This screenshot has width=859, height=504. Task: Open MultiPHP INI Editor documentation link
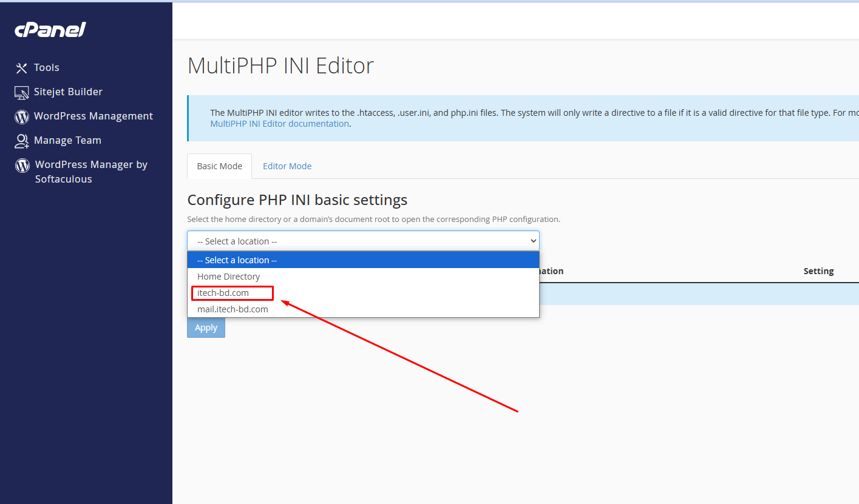(x=279, y=124)
